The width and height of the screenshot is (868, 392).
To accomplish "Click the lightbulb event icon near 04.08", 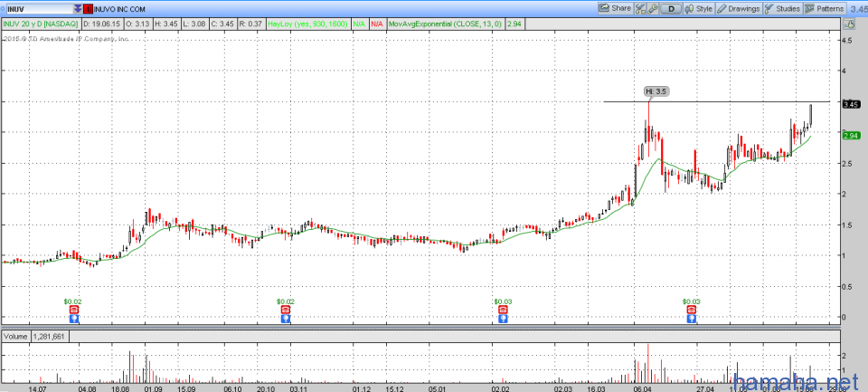I will click(x=74, y=319).
